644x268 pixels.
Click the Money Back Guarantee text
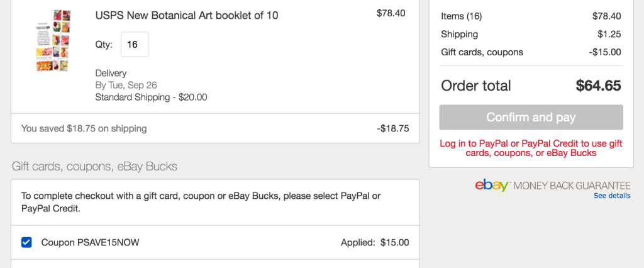tap(571, 186)
